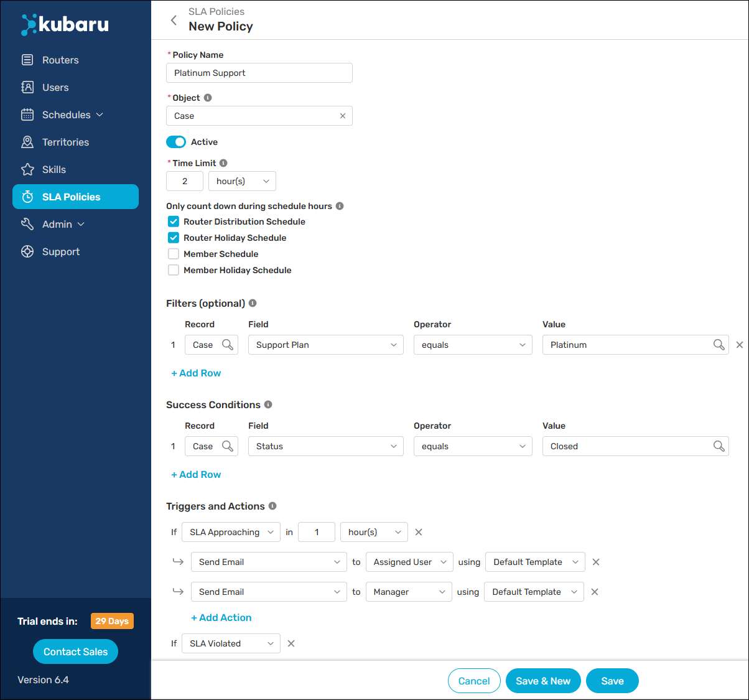Click Add Row under Success Conditions
749x700 pixels.
tap(196, 474)
